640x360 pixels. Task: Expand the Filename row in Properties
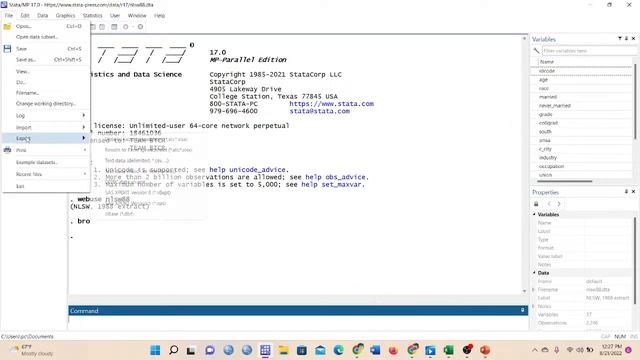tap(533, 289)
